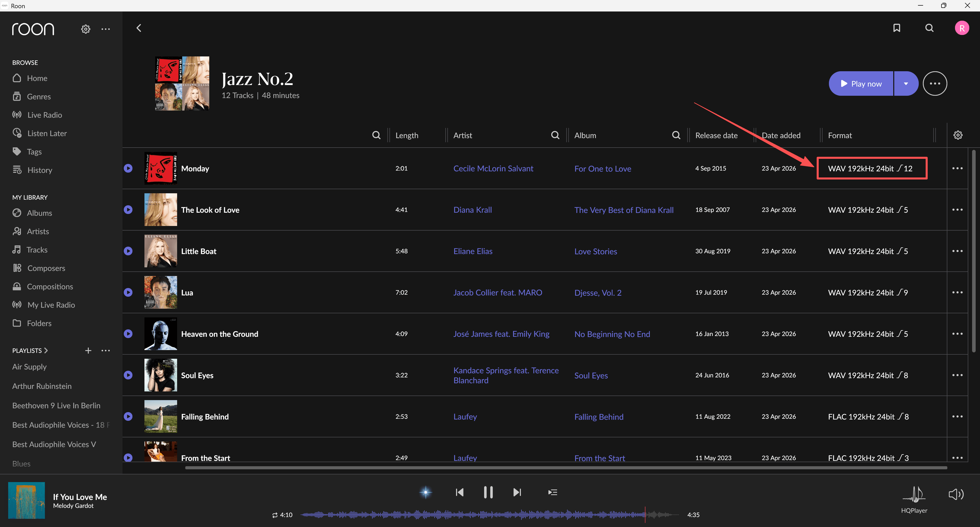The width and height of the screenshot is (980, 527).
Task: Add a new playlist with plus icon
Action: 88,351
